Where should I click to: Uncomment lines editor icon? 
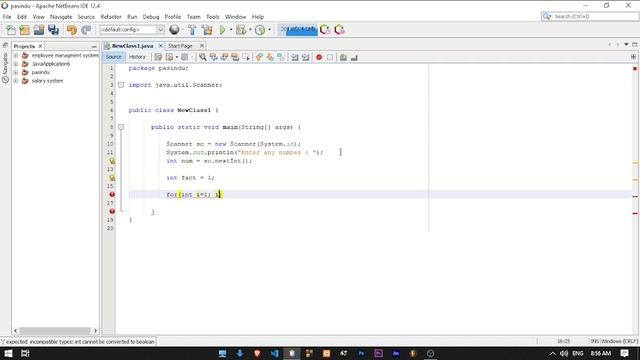click(x=354, y=58)
